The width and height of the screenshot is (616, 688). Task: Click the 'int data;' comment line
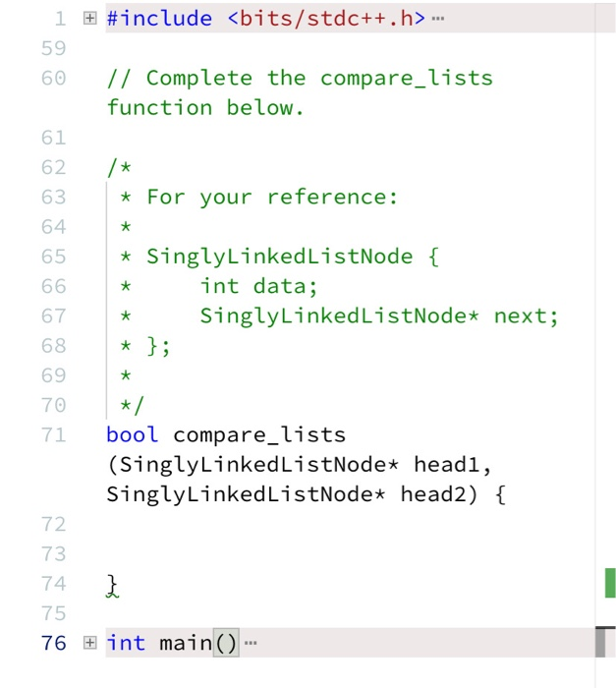(x=258, y=287)
